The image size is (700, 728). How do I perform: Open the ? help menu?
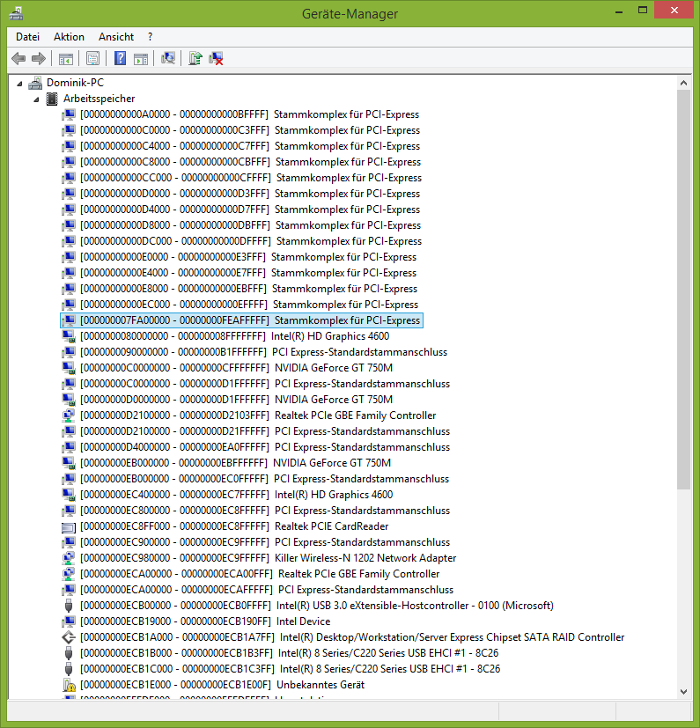point(150,37)
